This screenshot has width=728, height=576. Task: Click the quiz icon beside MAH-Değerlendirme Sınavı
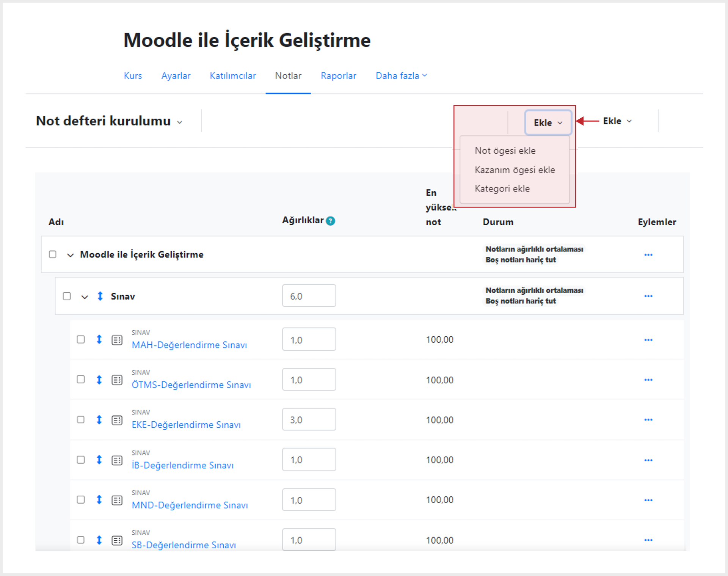point(117,340)
